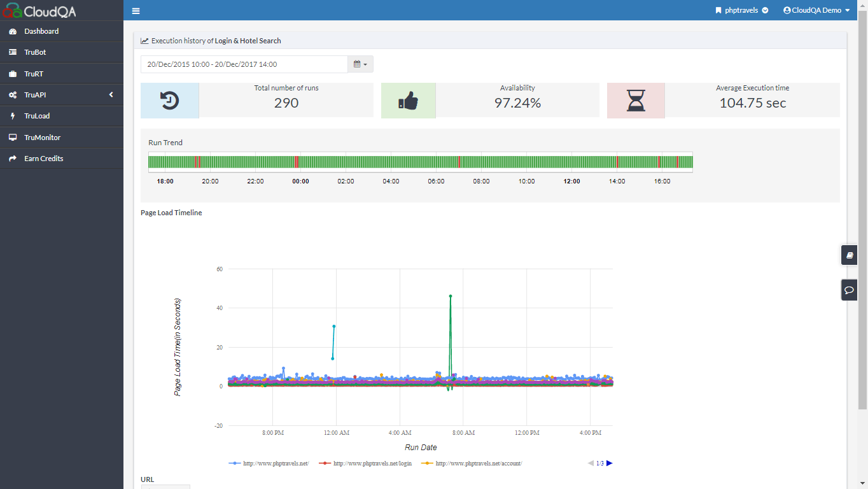This screenshot has width=868, height=489.
Task: Click the TruLoad lightning bolt icon
Action: [13, 116]
